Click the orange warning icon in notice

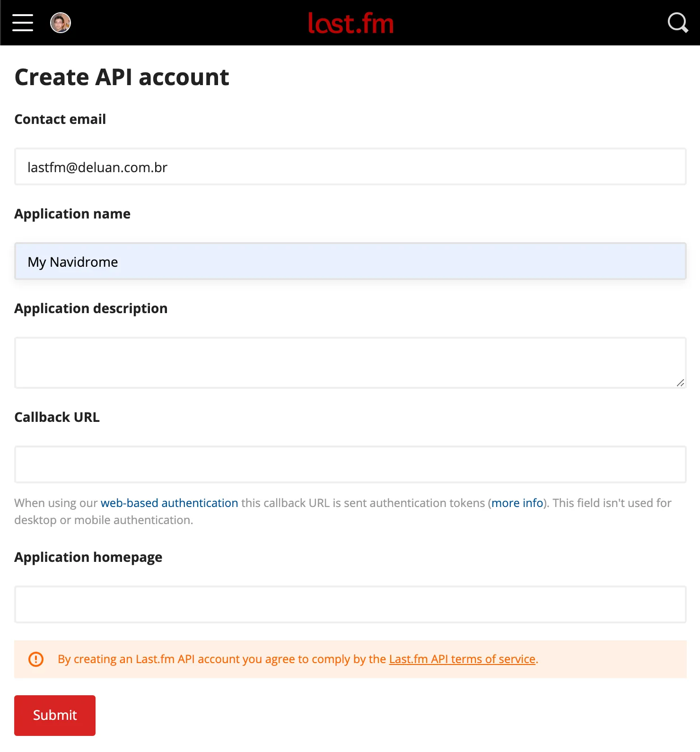point(36,659)
